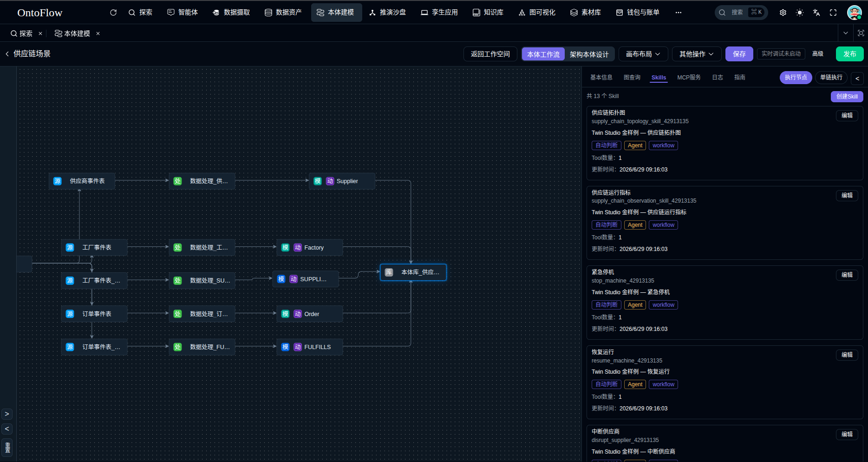Switch to the 基本信息 panel tab

(601, 78)
